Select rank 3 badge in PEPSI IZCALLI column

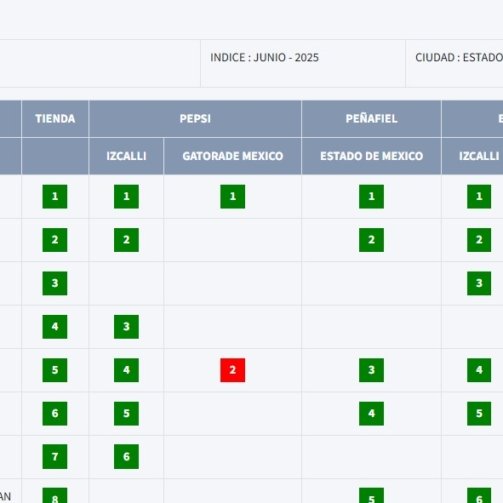(x=126, y=327)
